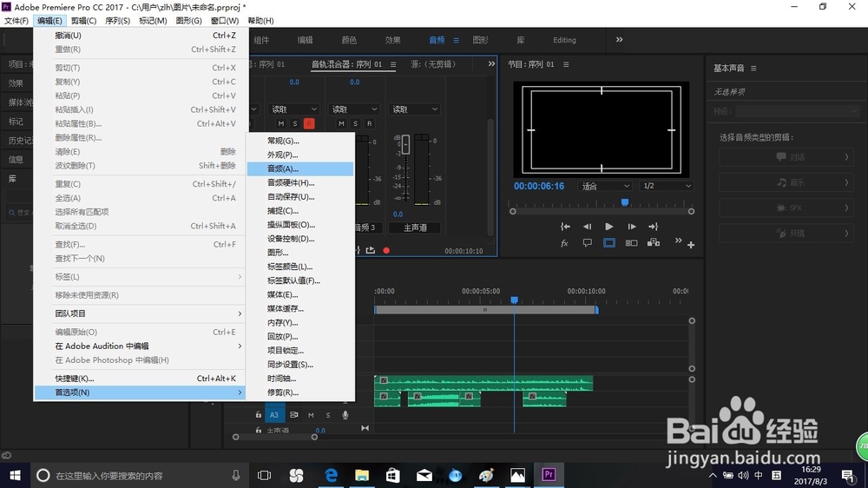Toggle the safe margins icon

pos(609,242)
